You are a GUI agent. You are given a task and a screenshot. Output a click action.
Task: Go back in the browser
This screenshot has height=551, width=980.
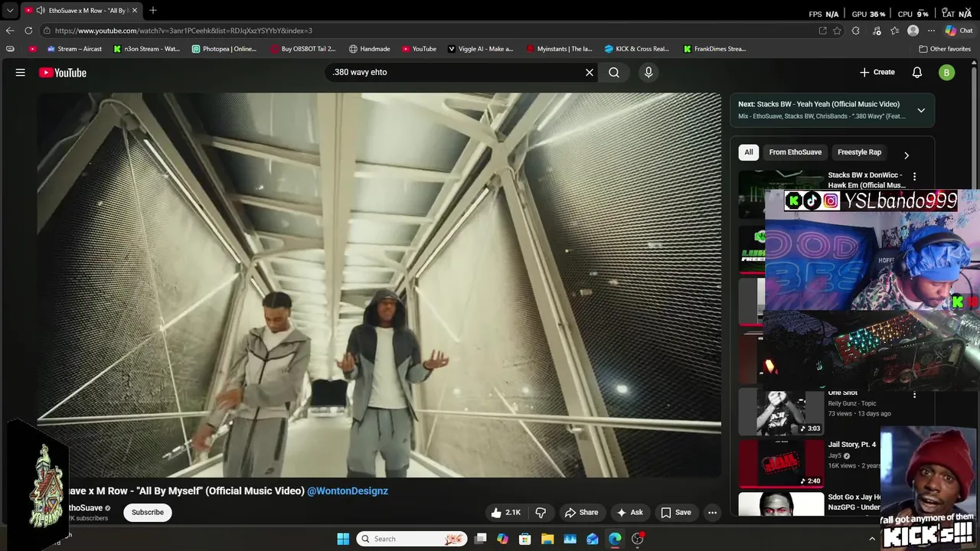pyautogui.click(x=10, y=31)
